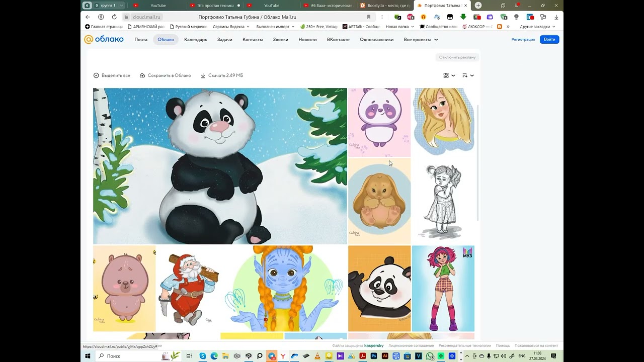Open the brown lop-eared bunny illustration

click(x=379, y=201)
